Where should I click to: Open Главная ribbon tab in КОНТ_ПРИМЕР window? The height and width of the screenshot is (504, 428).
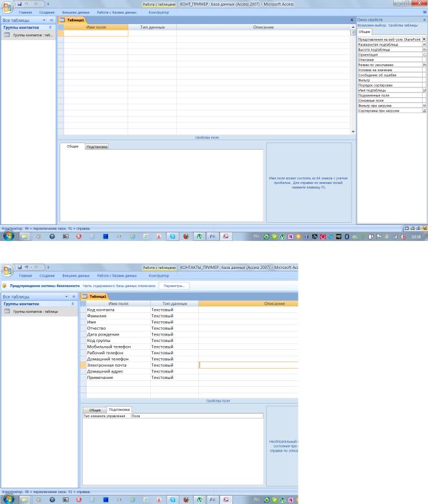pyautogui.click(x=25, y=12)
